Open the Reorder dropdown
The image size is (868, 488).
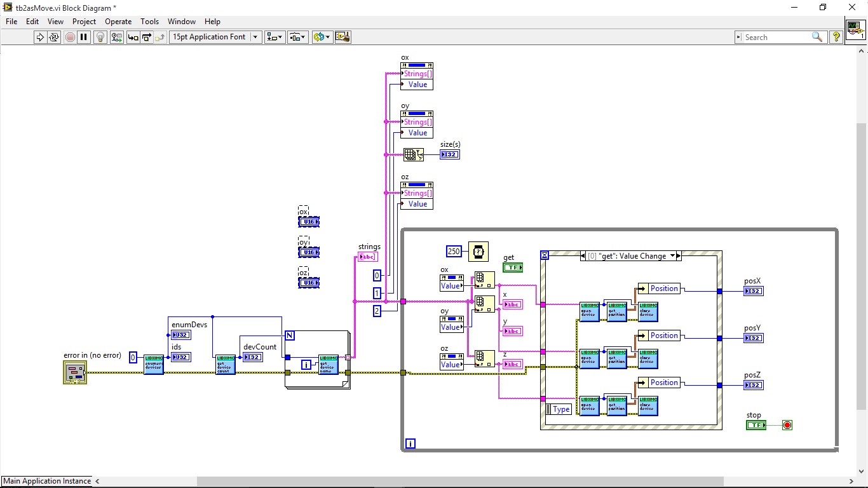(x=322, y=37)
